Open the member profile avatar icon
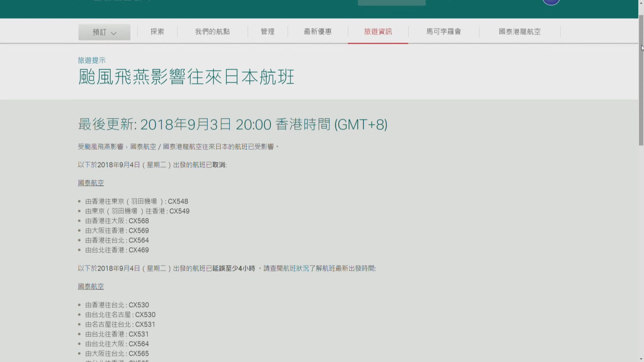 pyautogui.click(x=551, y=1)
